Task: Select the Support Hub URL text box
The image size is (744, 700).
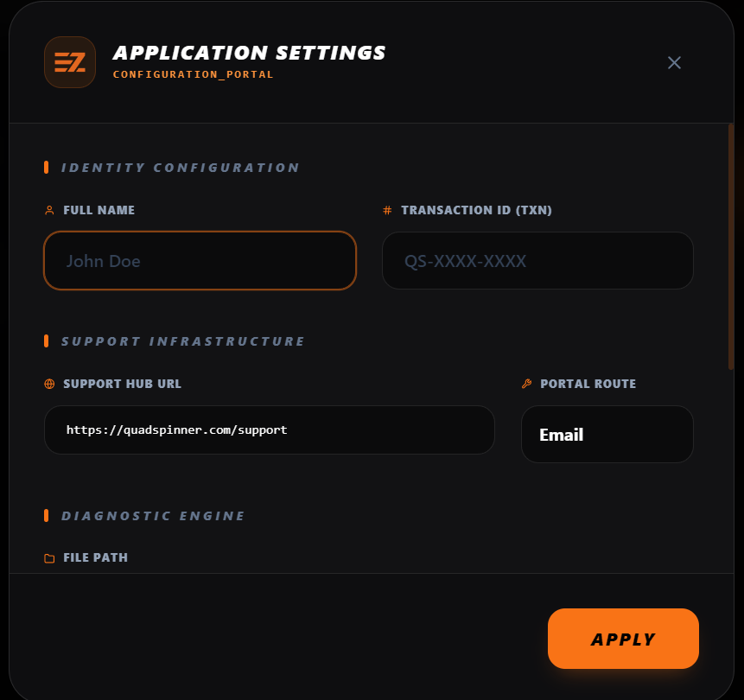Action: pyautogui.click(x=269, y=430)
